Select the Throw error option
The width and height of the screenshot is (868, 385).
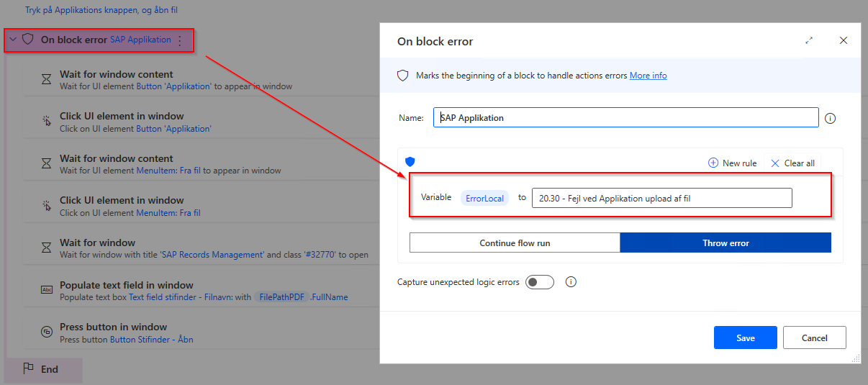click(x=725, y=243)
